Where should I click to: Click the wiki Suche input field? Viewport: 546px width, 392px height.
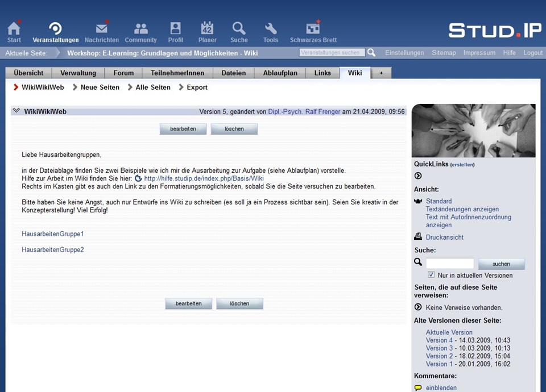[x=449, y=264]
